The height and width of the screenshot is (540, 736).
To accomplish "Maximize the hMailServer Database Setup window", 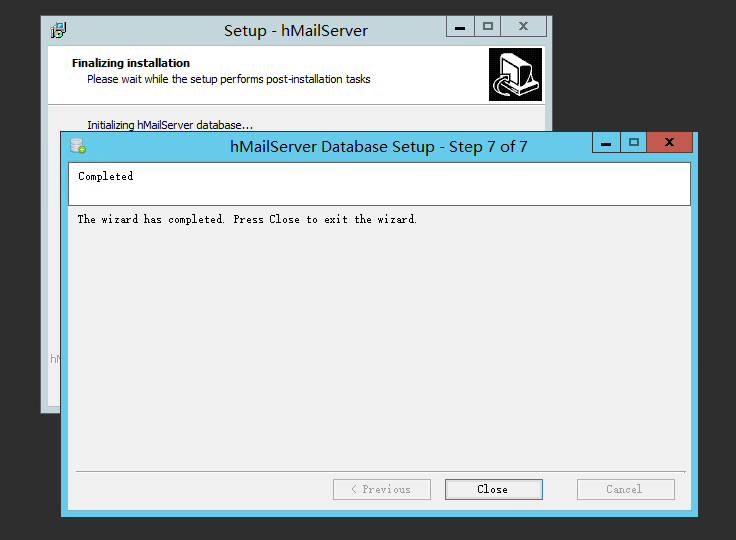I will coord(634,142).
